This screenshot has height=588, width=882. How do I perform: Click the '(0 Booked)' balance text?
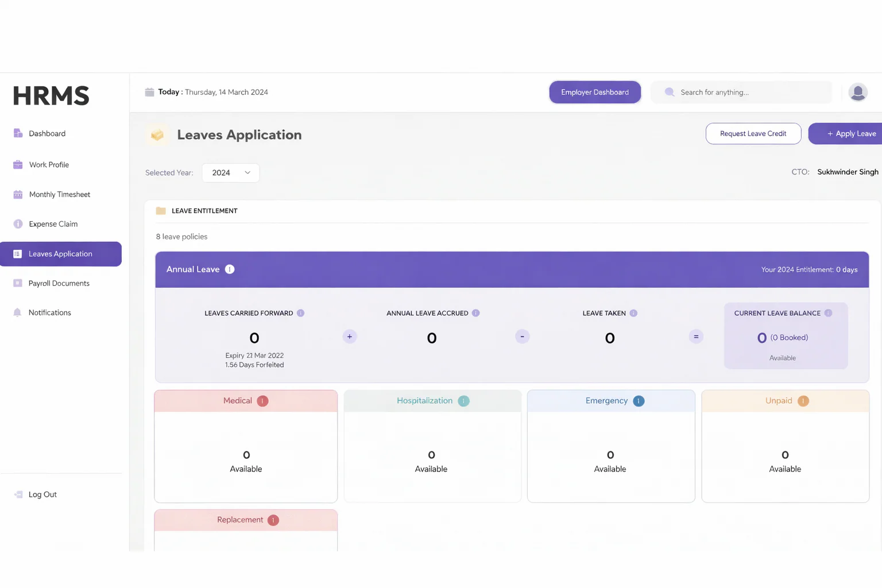(x=789, y=338)
